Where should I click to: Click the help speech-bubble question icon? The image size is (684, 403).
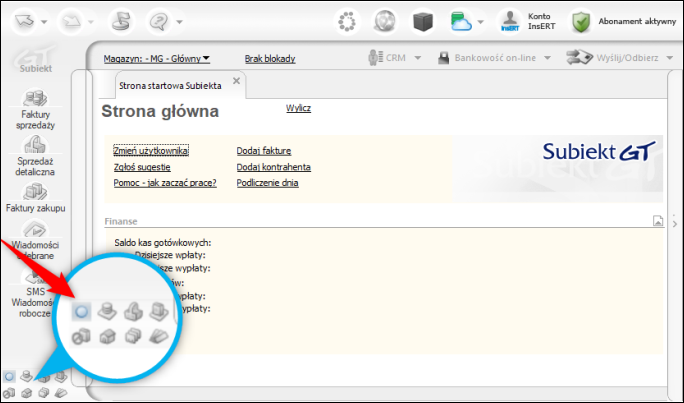click(159, 21)
